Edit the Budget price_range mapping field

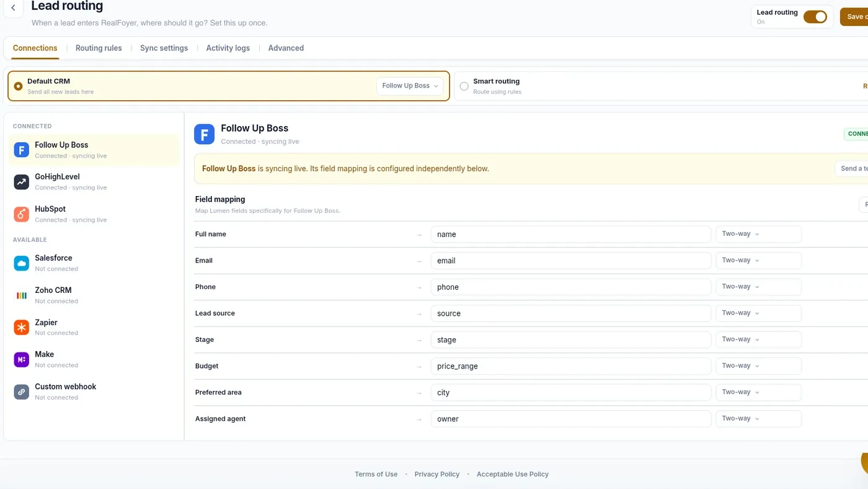pyautogui.click(x=571, y=366)
